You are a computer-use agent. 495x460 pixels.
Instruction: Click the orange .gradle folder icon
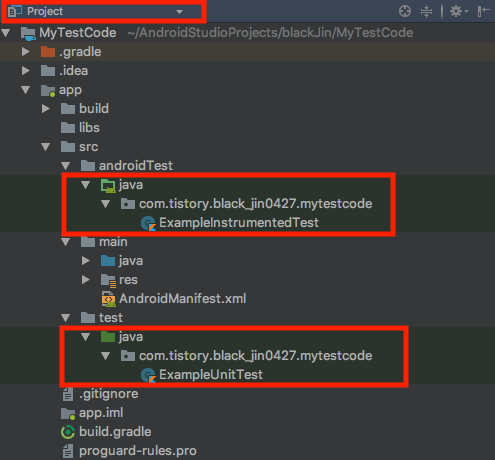tap(48, 52)
